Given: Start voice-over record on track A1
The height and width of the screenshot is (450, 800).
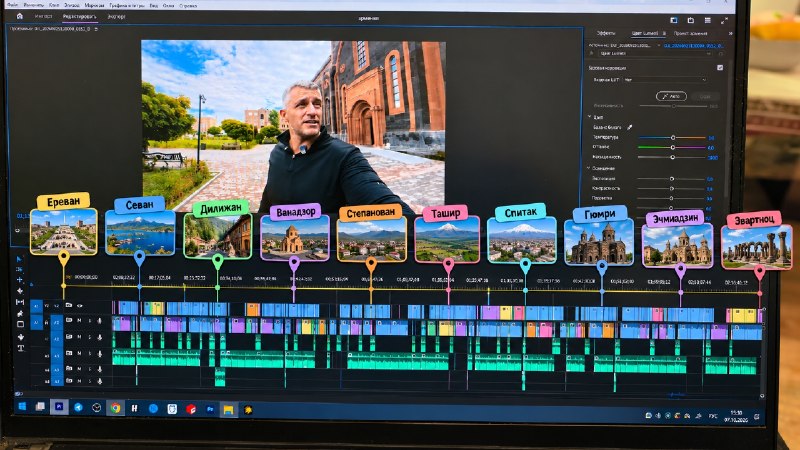Looking at the screenshot, I should [99, 321].
